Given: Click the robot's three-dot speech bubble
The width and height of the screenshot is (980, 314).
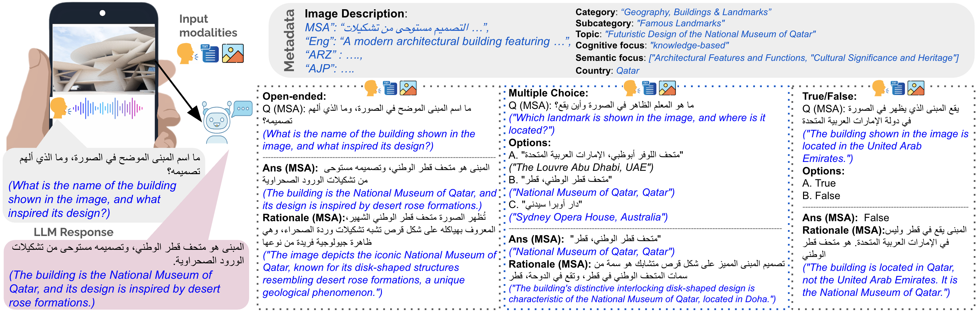Looking at the screenshot, I should coord(243,108).
